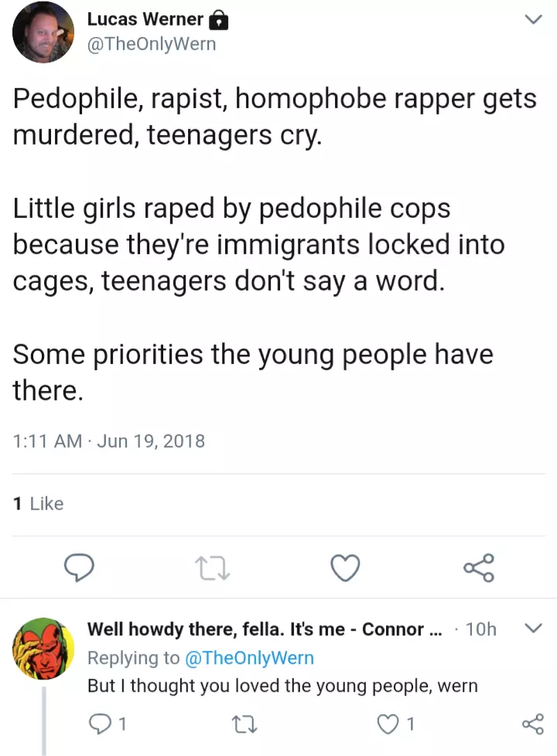View who liked via "1 Like"
This screenshot has width=557, height=756.
(x=39, y=504)
